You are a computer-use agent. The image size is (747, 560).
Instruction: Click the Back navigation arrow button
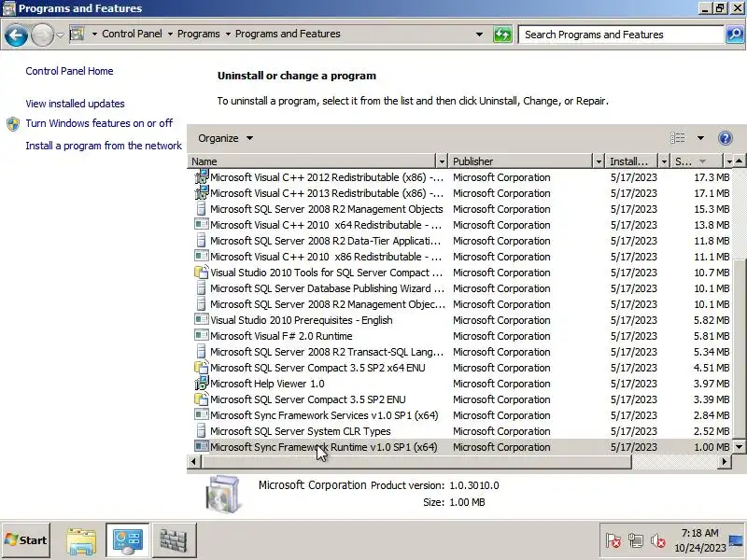[16, 35]
